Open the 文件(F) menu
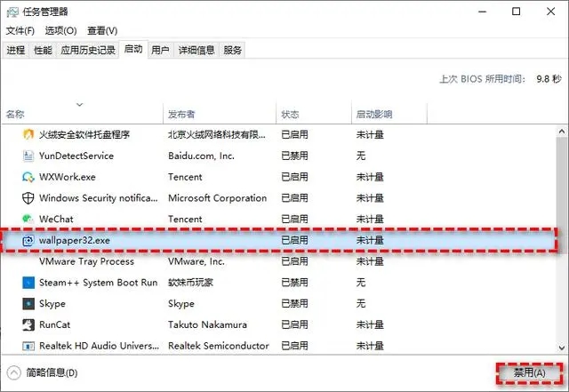This screenshot has height=392, width=569. pos(20,30)
